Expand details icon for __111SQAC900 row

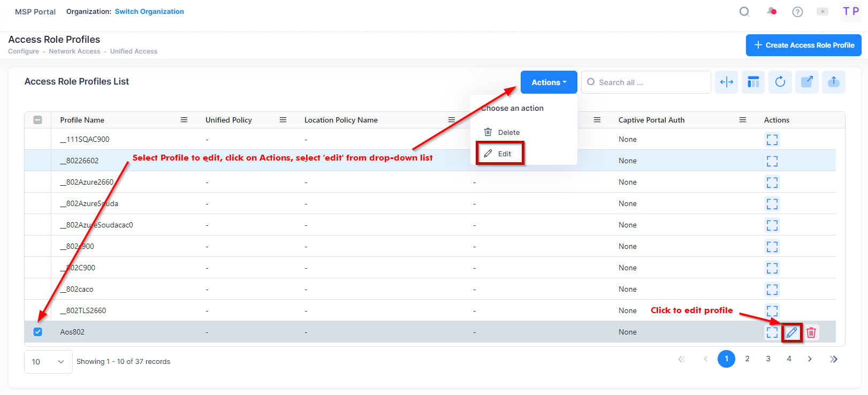click(x=772, y=140)
